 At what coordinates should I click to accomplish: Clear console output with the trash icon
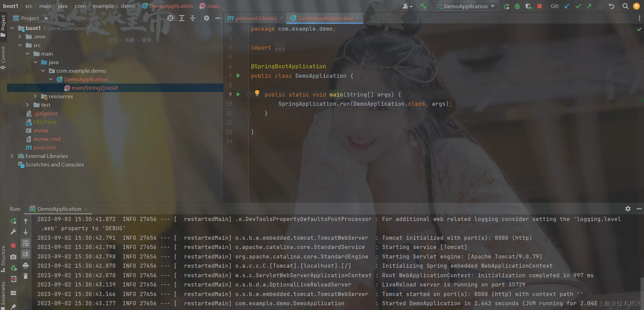26,276
